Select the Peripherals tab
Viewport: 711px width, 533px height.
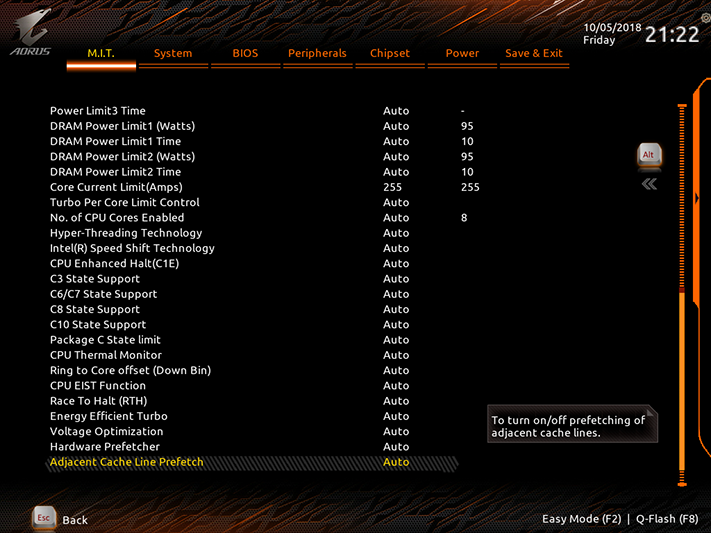(317, 54)
